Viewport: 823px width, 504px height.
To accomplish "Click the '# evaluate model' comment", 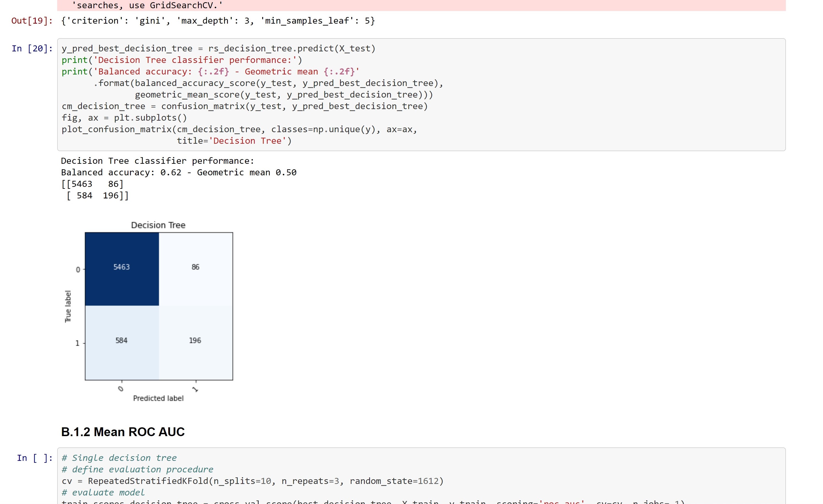I will pos(103,492).
